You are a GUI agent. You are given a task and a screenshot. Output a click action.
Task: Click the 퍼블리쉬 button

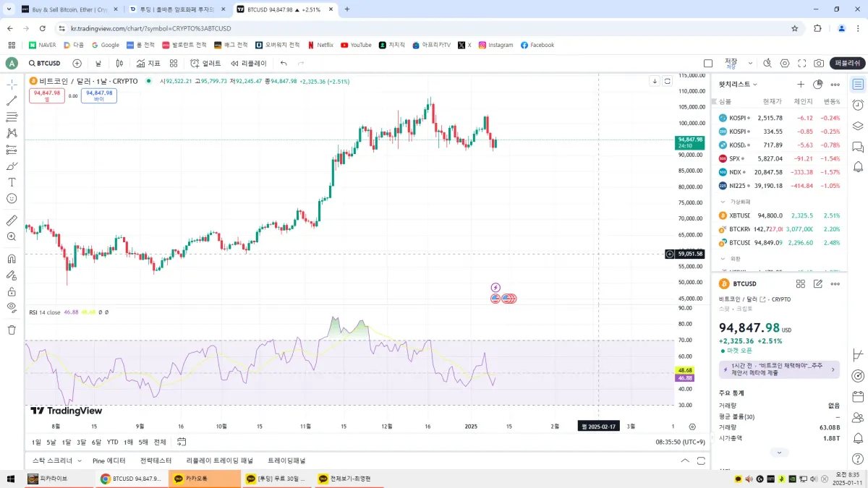tap(847, 64)
